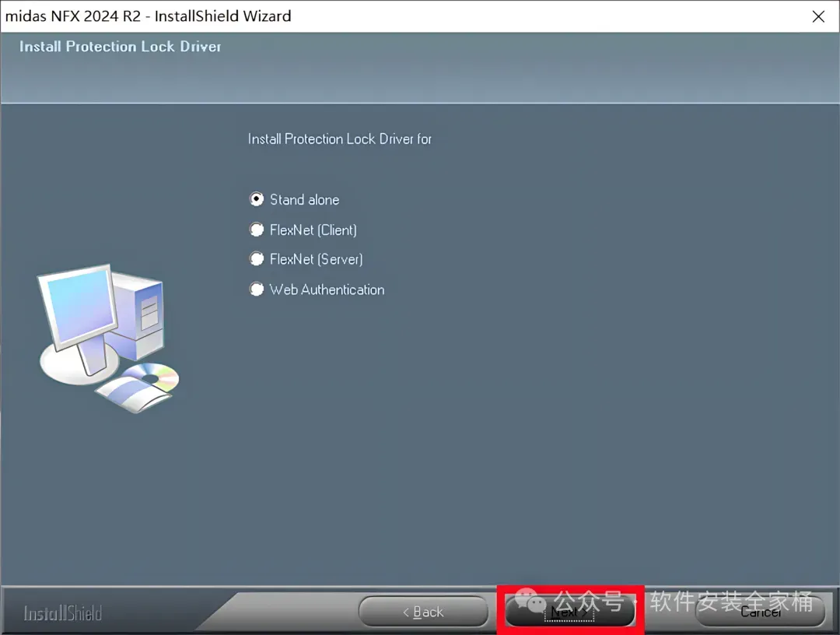840x635 pixels.
Task: Click the 'Install Protection Lock Driver for' label
Action: click(x=340, y=139)
